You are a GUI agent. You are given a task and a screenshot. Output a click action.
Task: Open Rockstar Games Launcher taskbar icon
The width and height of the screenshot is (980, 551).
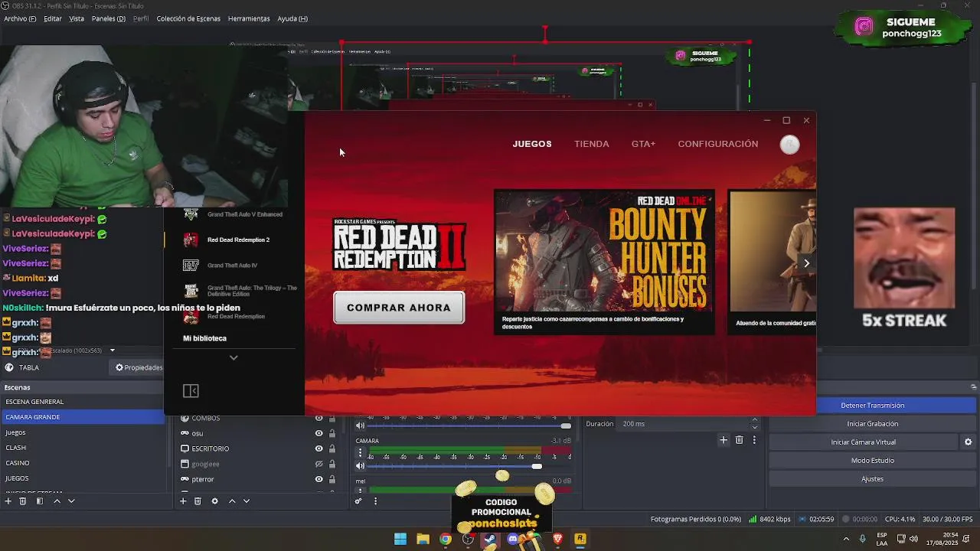580,539
